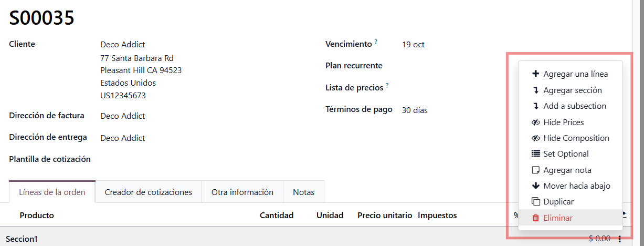Go to the Notas tab
The height and width of the screenshot is (246, 644).
point(303,192)
